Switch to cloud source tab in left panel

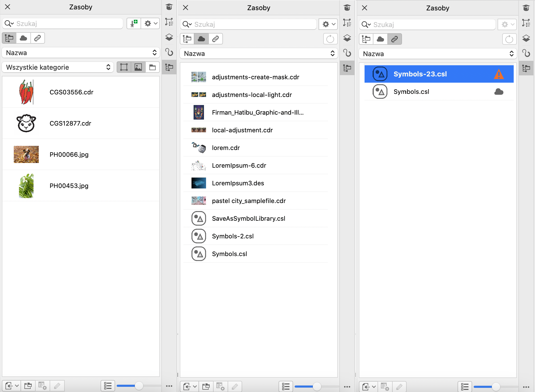coord(23,38)
